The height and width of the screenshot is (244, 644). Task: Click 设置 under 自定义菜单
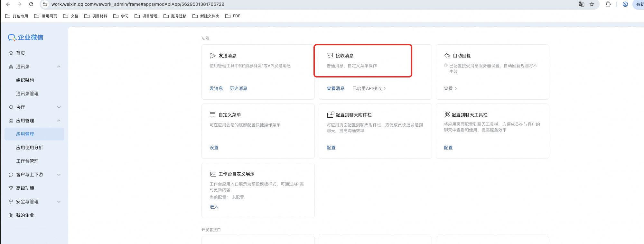coord(214,148)
